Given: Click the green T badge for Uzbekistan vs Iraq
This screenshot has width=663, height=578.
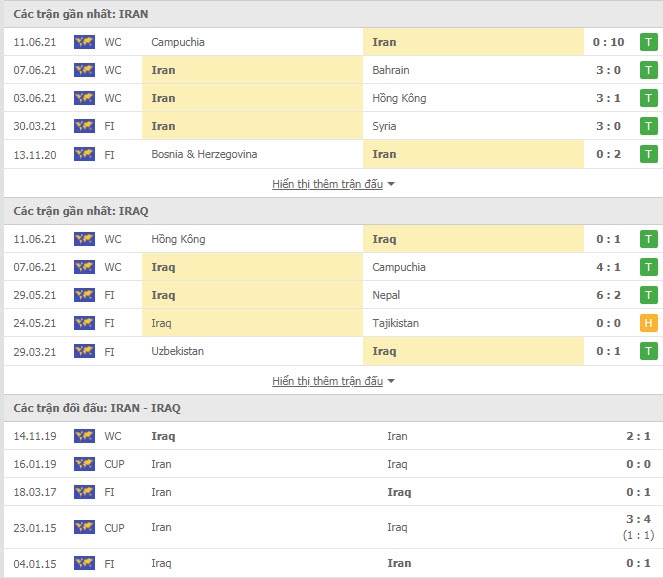Looking at the screenshot, I should 649,351.
